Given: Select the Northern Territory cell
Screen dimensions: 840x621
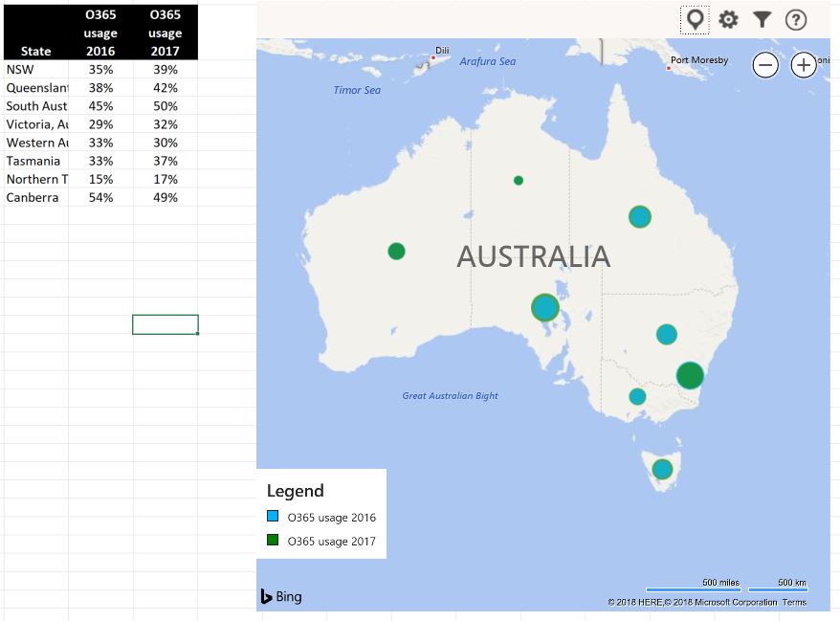Looking at the screenshot, I should tap(36, 179).
